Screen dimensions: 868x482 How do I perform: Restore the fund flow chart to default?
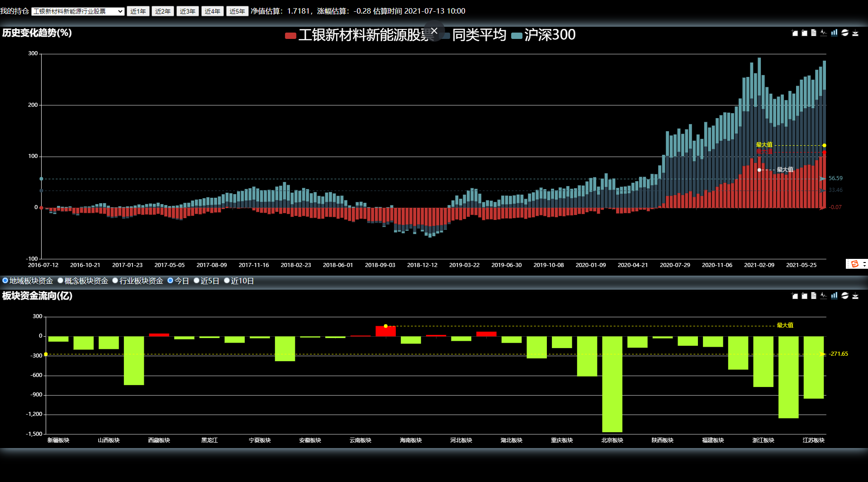pos(844,296)
